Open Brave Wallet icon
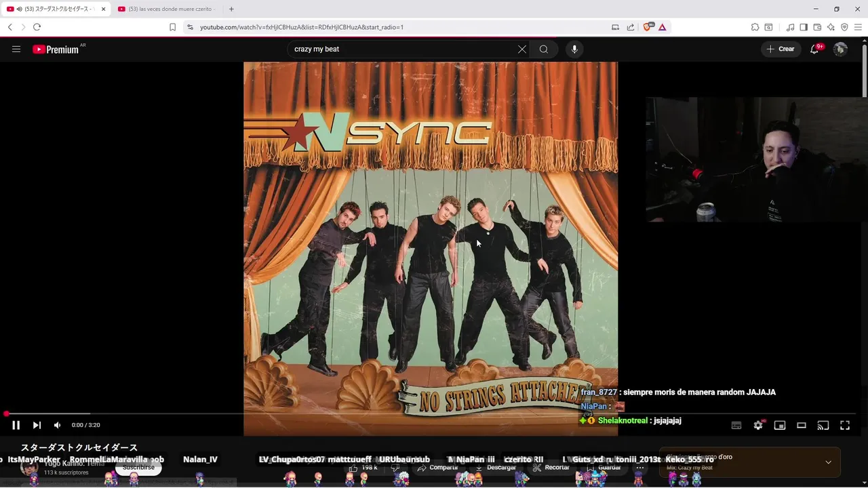The image size is (868, 488). pos(817,27)
